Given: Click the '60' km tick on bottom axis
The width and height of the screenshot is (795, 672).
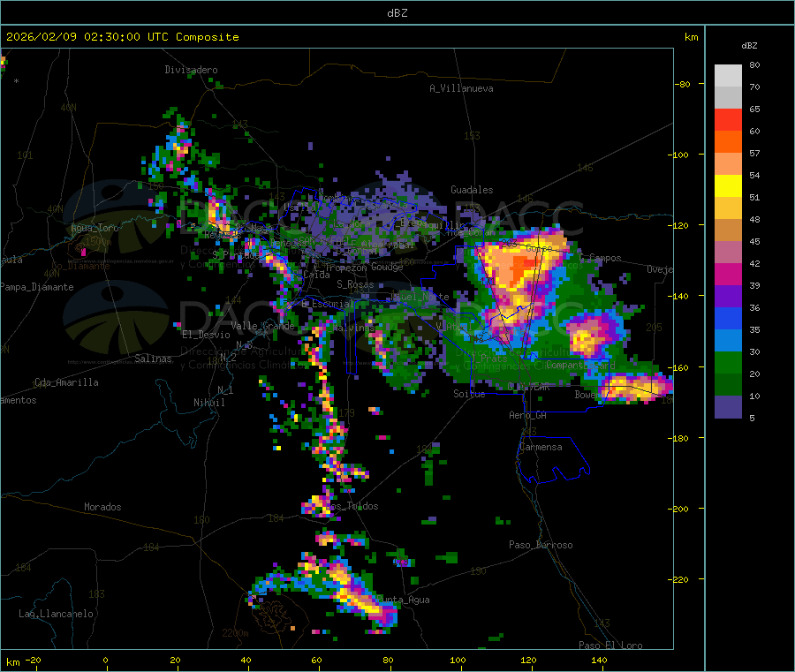Looking at the screenshot, I should click(316, 660).
